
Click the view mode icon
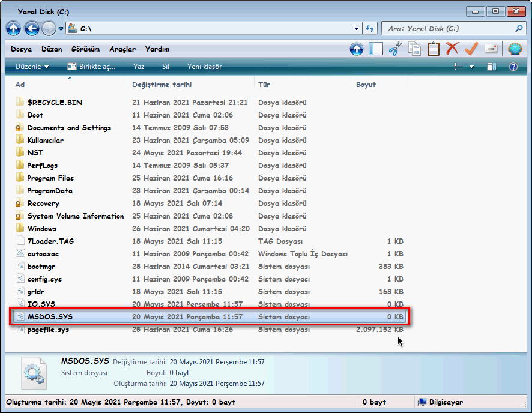point(459,67)
